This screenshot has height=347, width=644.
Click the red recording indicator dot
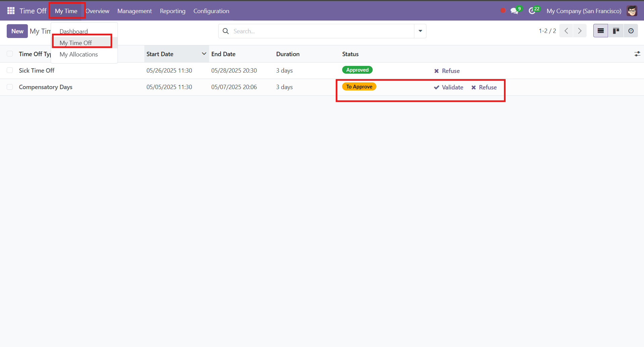(x=503, y=10)
